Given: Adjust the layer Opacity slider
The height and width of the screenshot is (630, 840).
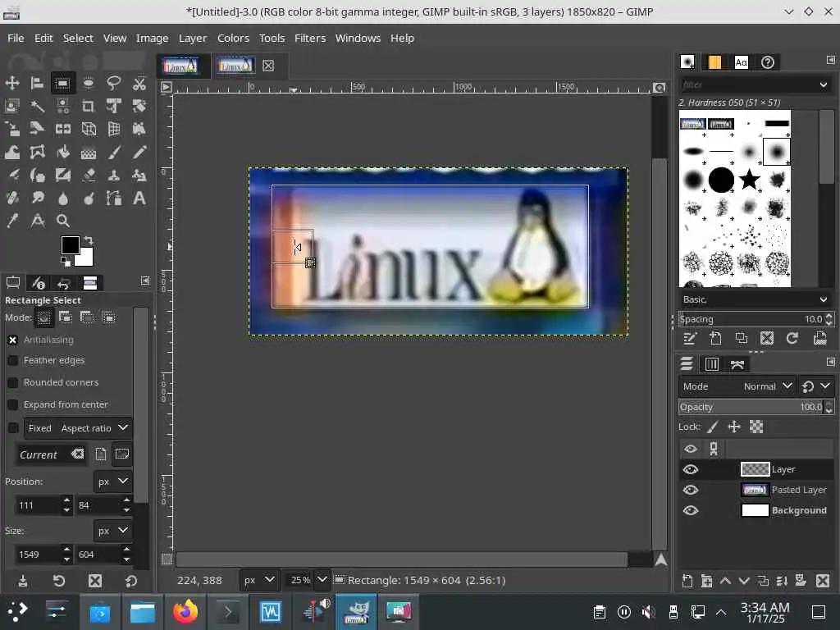Looking at the screenshot, I should (751, 407).
